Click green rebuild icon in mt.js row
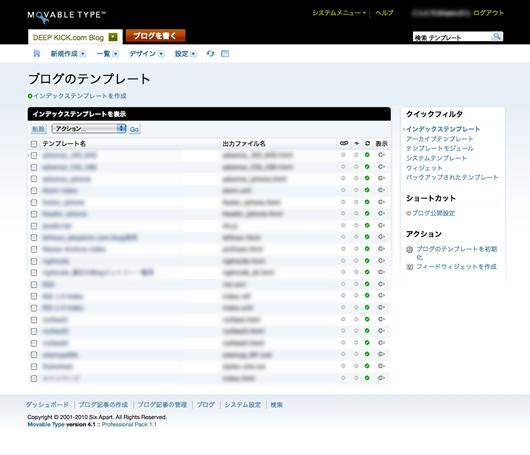530x455 pixels. click(367, 225)
